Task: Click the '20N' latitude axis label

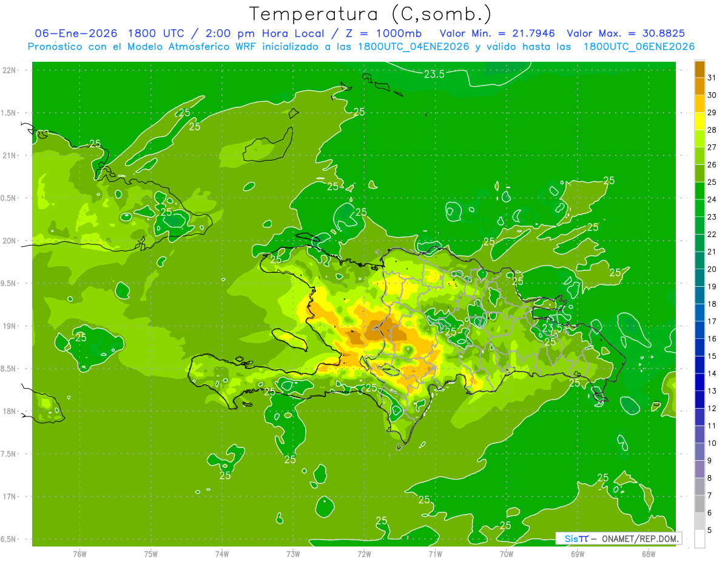Action: [x=9, y=241]
